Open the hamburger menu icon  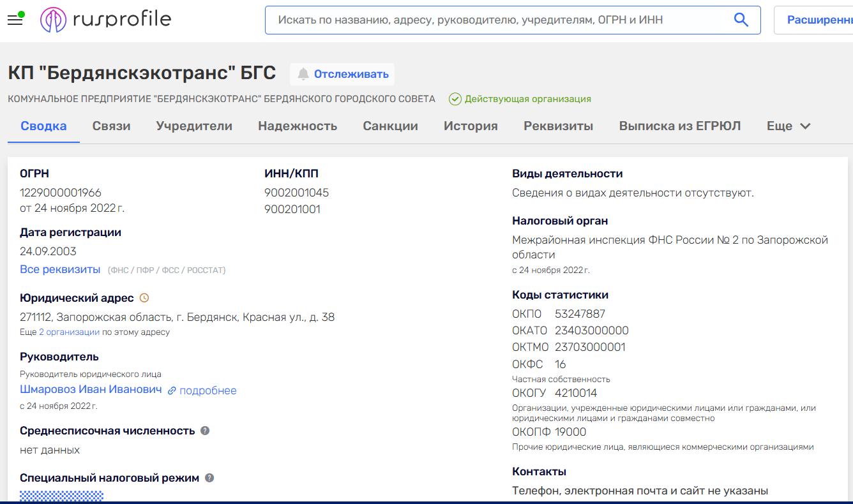tap(15, 20)
